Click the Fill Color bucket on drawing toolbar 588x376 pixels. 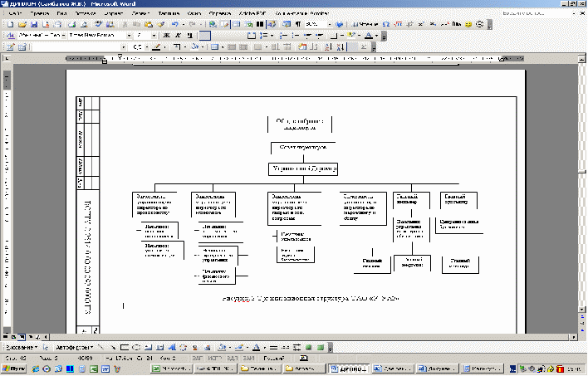click(222, 348)
